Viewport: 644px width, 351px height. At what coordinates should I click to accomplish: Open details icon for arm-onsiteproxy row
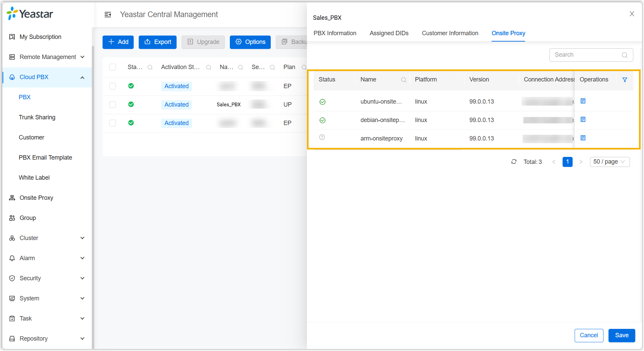583,138
